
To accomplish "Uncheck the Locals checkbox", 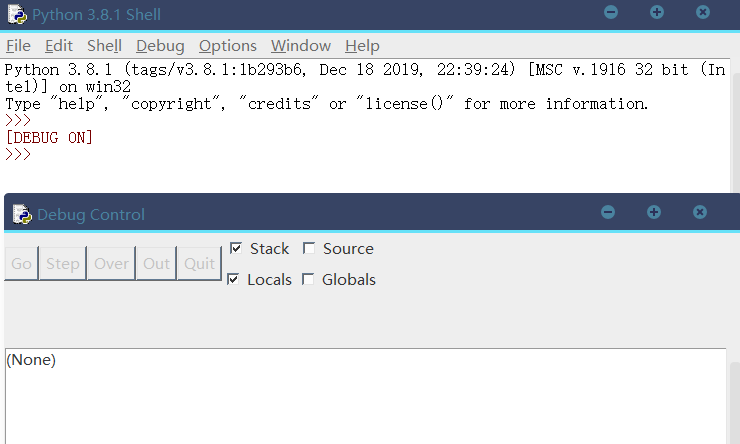I will pyautogui.click(x=233, y=280).
